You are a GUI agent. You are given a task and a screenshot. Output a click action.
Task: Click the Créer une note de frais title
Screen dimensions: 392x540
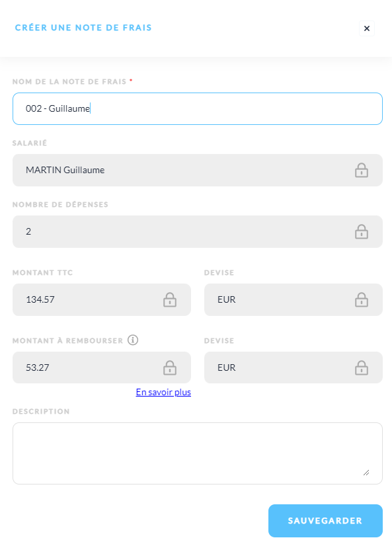click(x=83, y=28)
